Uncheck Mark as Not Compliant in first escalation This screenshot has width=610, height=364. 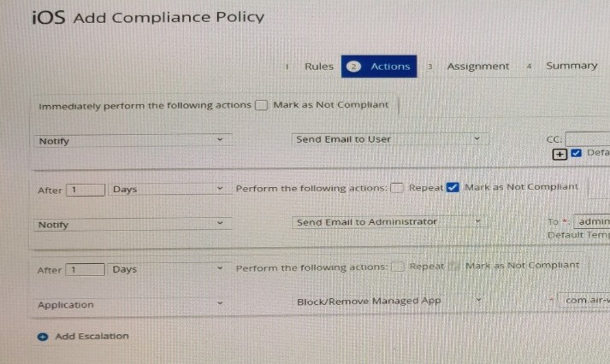click(453, 187)
